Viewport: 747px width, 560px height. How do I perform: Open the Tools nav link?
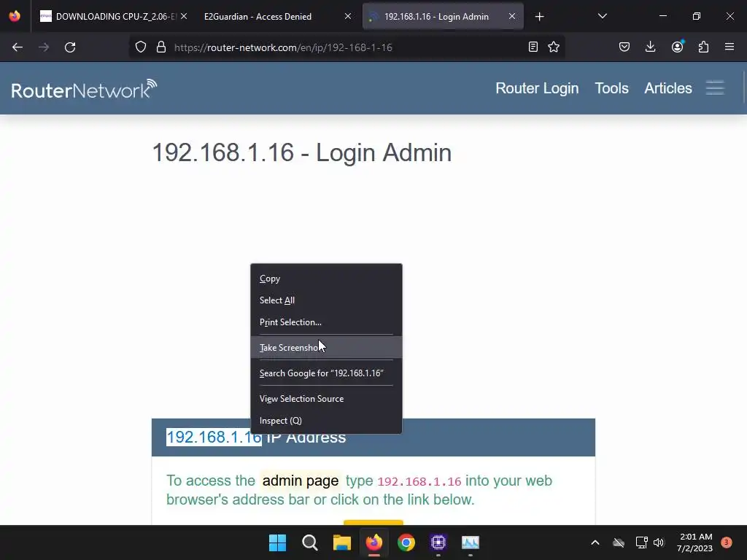tap(612, 88)
